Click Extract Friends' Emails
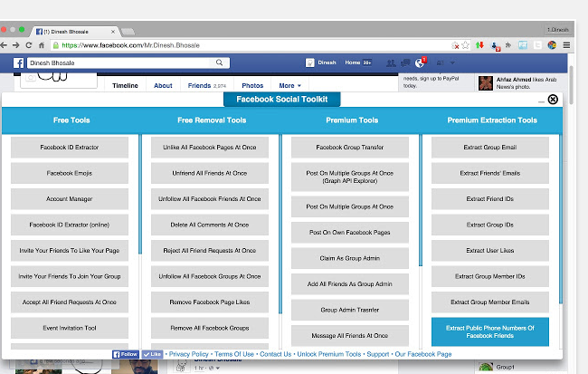Screen dimensions: 588x374 click(490, 173)
